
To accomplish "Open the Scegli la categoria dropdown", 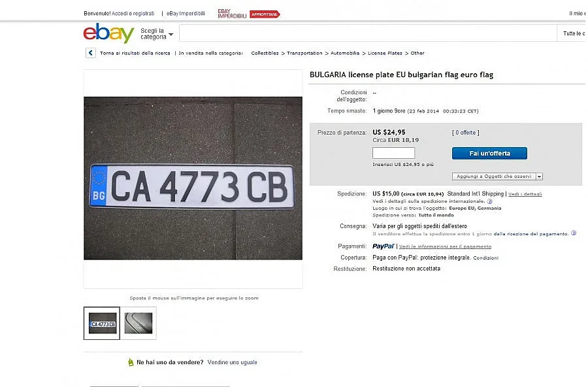I will pyautogui.click(x=157, y=34).
